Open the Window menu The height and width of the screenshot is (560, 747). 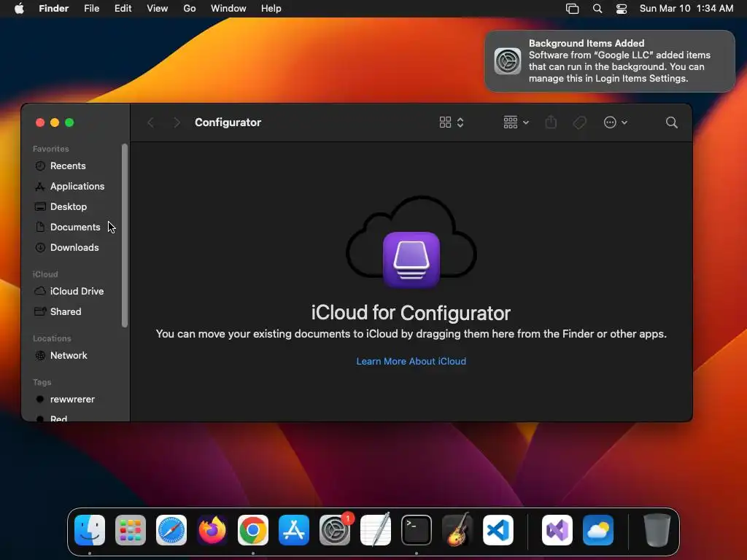tap(228, 9)
